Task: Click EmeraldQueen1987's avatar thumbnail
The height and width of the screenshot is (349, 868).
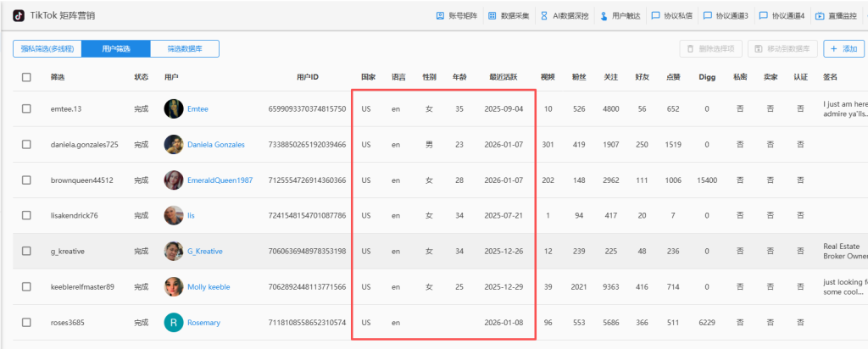Action: pyautogui.click(x=174, y=180)
